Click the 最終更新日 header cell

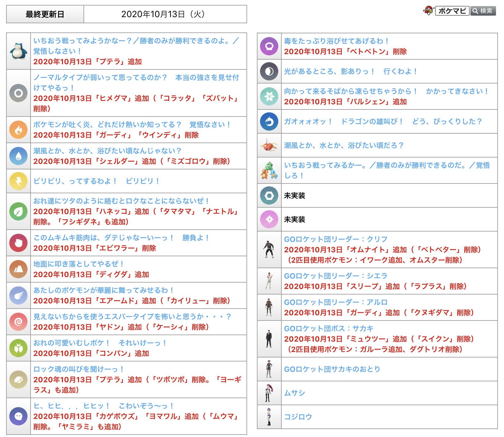coord(45,14)
